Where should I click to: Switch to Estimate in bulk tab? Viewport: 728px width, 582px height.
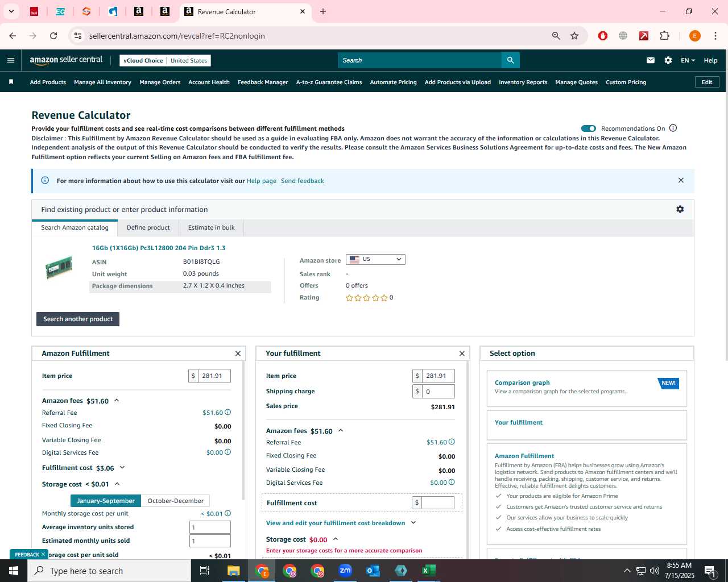coord(211,227)
